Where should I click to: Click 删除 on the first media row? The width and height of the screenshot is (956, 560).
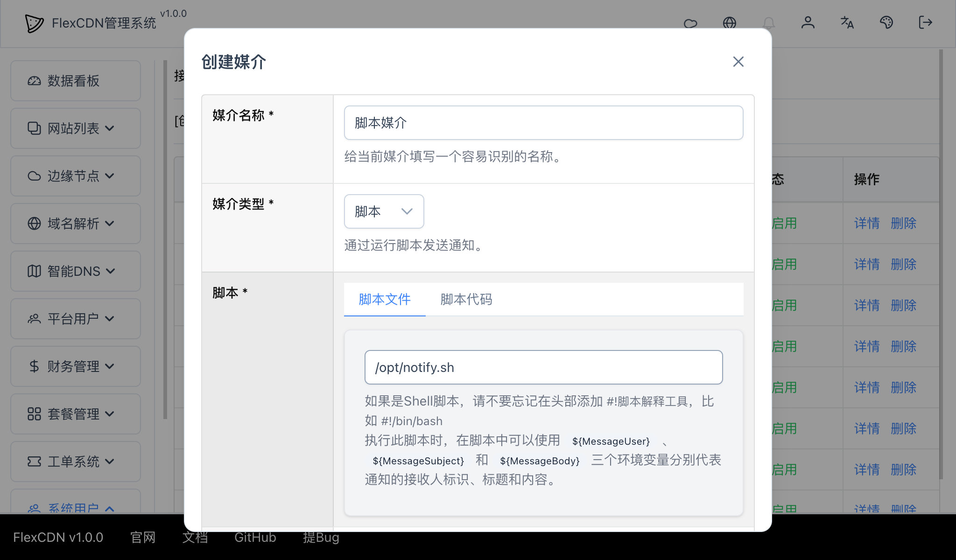(903, 224)
